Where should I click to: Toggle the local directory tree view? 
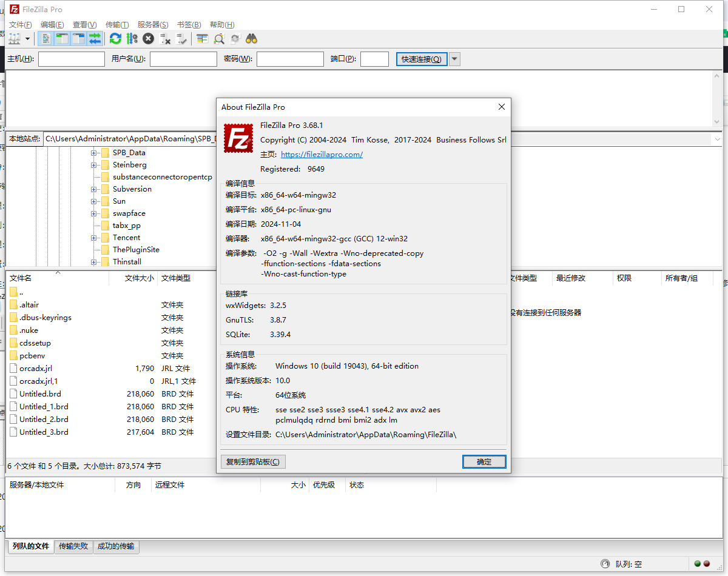click(x=62, y=39)
